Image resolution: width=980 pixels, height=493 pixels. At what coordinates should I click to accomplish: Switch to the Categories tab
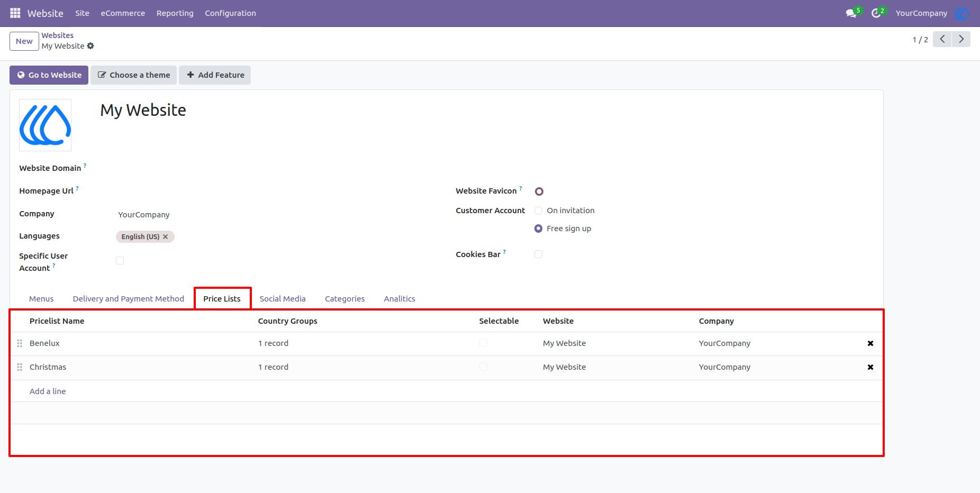click(345, 299)
